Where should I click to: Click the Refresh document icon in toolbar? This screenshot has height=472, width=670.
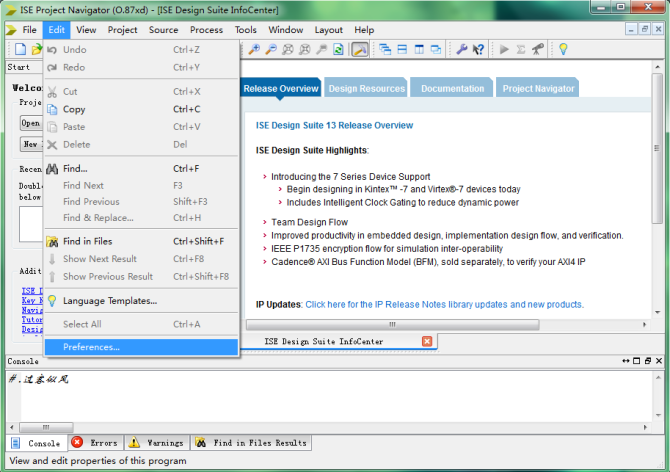(x=338, y=49)
